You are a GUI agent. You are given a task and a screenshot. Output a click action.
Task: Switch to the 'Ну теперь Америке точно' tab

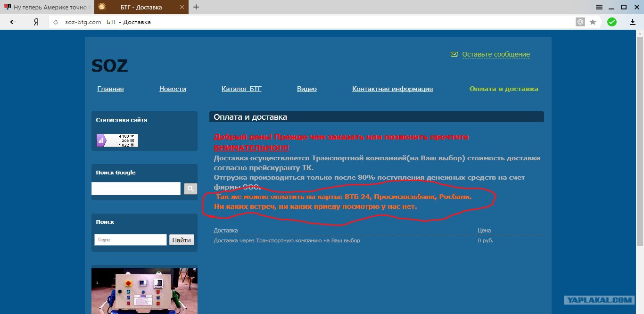(x=47, y=7)
